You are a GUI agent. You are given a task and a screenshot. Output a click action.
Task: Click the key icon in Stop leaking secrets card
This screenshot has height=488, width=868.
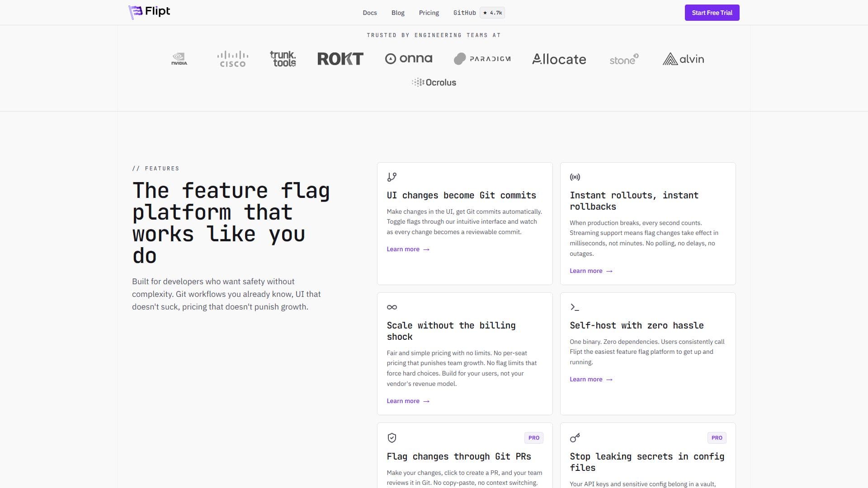pos(575,438)
